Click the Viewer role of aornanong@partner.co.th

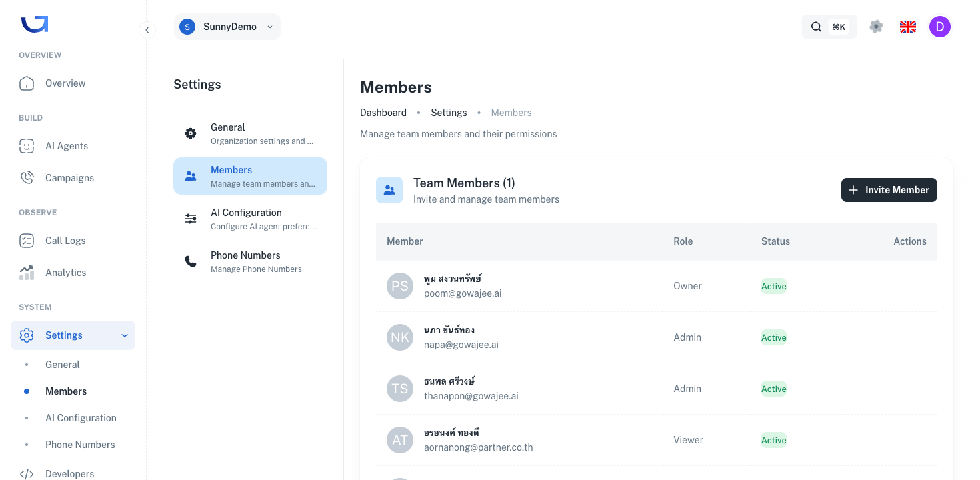click(x=688, y=440)
